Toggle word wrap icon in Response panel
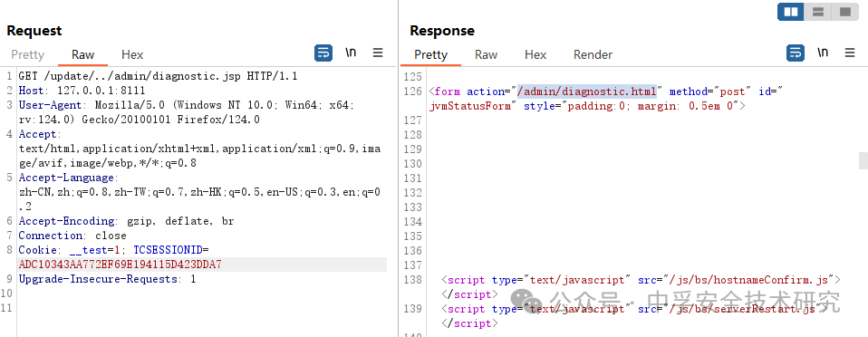868x337 pixels. pyautogui.click(x=796, y=53)
